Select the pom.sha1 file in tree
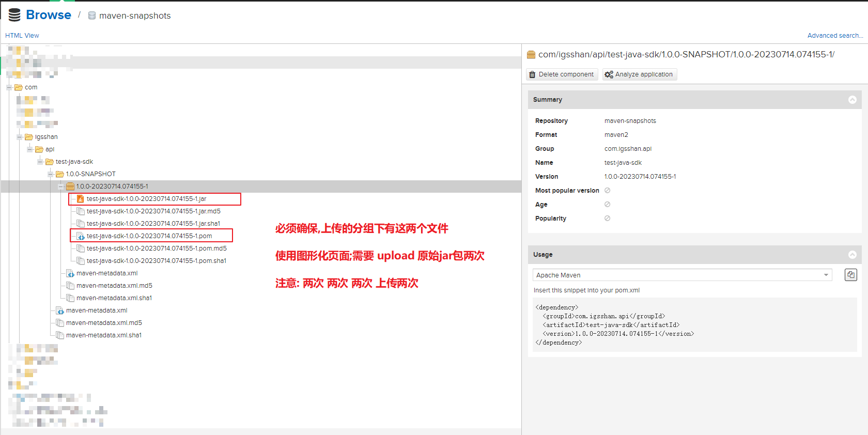This screenshot has height=435, width=868. (156, 261)
